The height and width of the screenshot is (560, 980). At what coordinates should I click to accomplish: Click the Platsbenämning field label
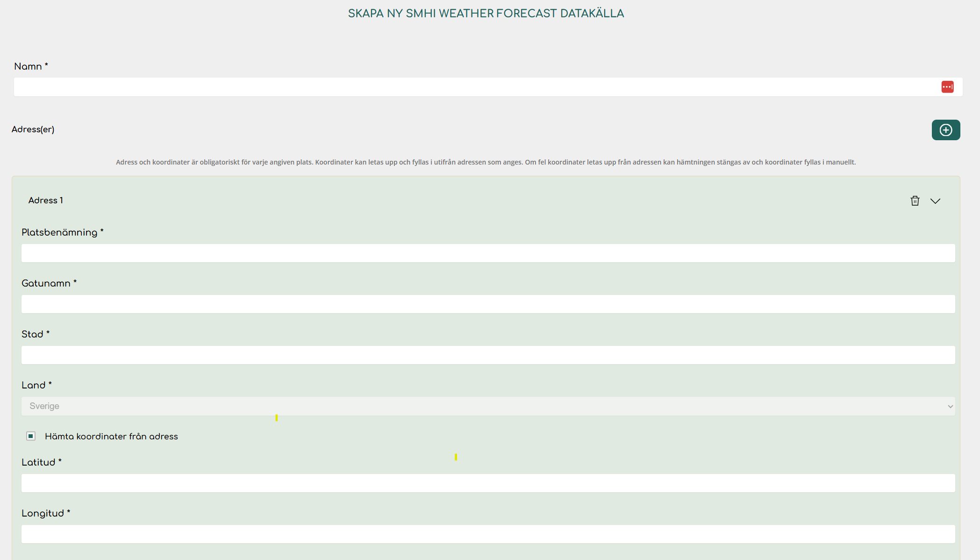[62, 232]
